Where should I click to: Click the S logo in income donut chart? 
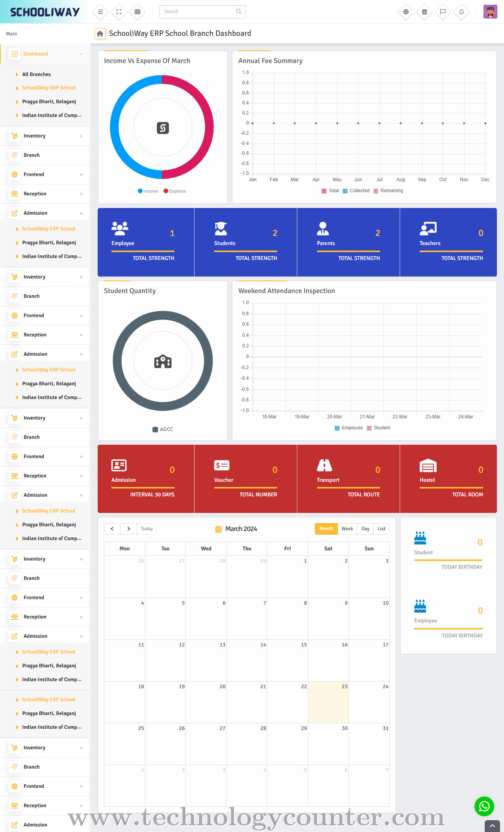163,128
